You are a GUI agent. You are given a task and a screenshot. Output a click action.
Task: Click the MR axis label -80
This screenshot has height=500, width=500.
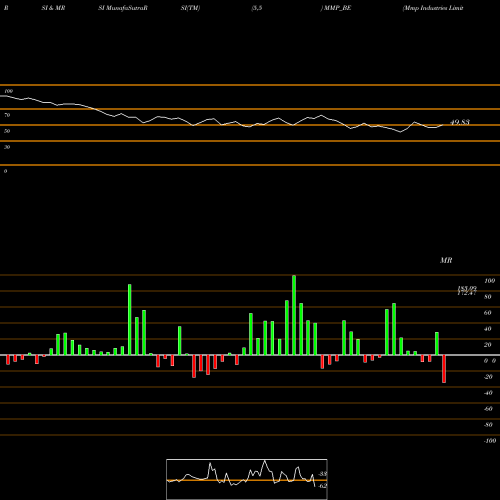coord(488,425)
